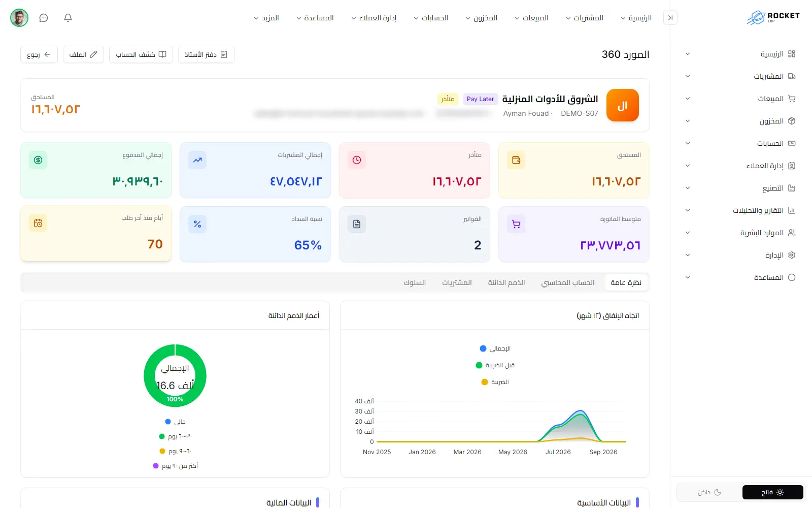Viewport: 812px width, 508px height.
Task: Expand sidebar المخزون chevron
Action: [688, 121]
